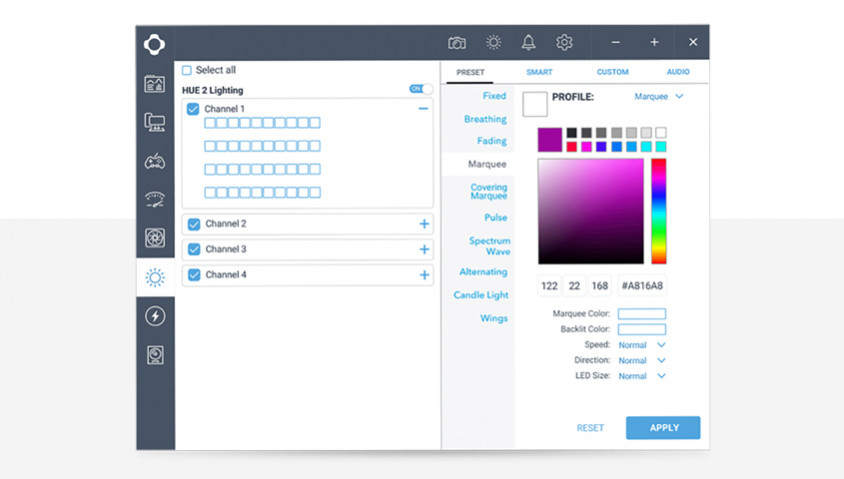Screen dimensions: 844x479
Task: Click the vertical hue spectrum slider
Action: tap(659, 211)
